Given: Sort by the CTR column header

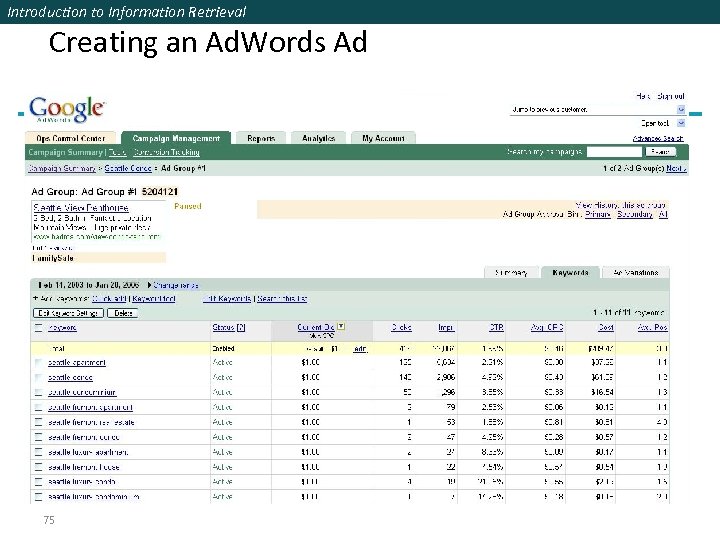Looking at the screenshot, I should click(496, 327).
